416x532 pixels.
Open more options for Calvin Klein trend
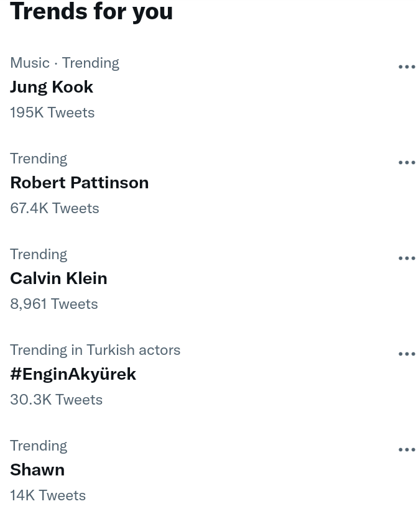[407, 258]
